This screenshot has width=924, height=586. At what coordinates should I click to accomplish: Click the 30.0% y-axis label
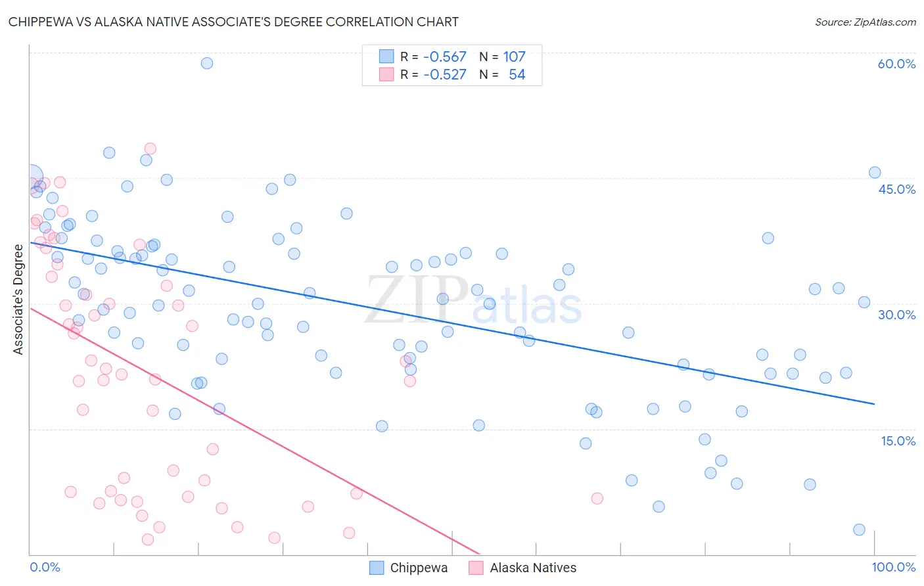point(896,315)
